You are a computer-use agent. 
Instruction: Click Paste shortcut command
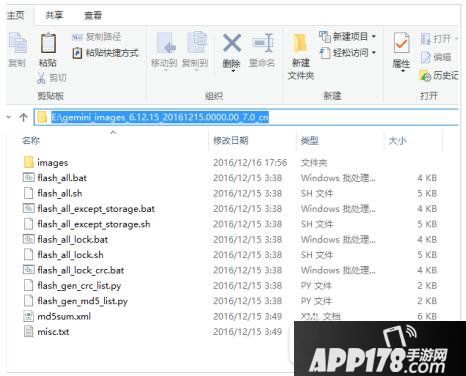click(105, 53)
